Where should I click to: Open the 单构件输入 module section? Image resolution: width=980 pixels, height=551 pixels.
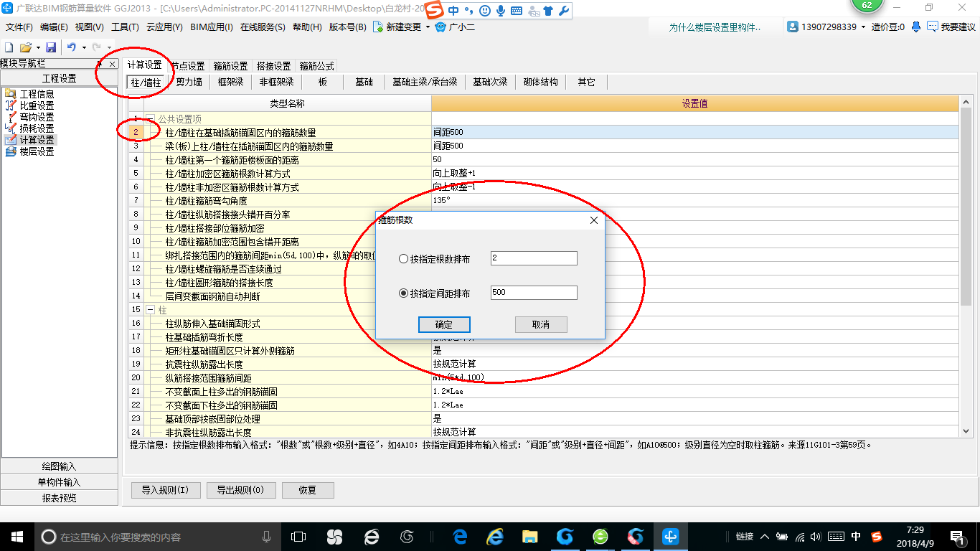60,482
